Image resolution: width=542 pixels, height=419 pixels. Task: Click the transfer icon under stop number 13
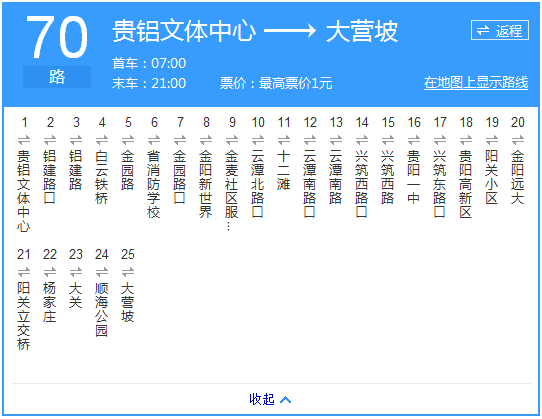tap(336, 140)
